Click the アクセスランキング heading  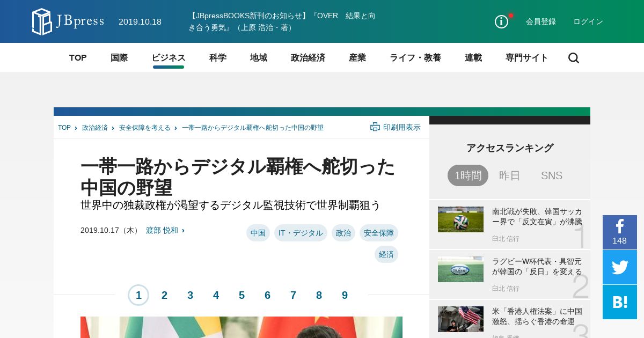point(510,148)
